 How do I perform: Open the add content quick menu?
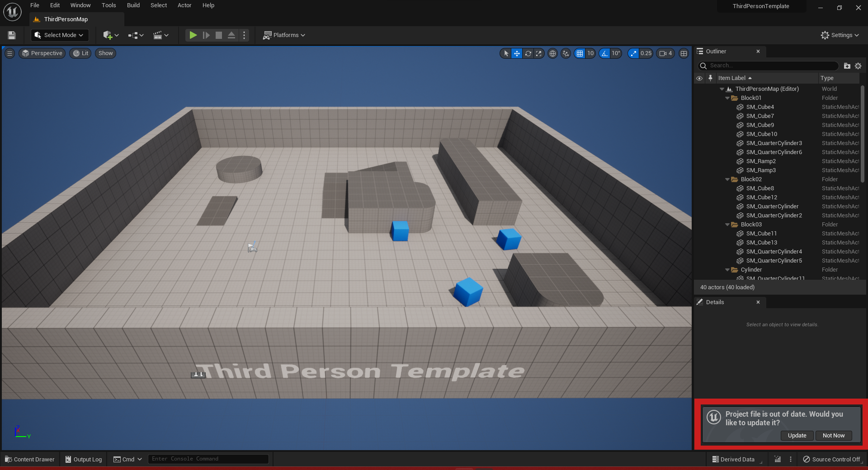[x=111, y=35]
